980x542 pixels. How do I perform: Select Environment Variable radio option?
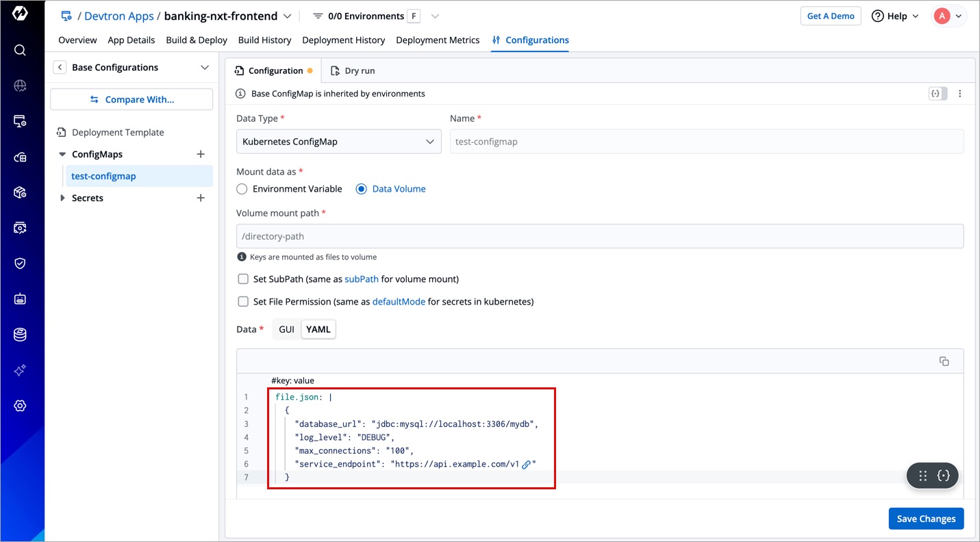click(242, 189)
